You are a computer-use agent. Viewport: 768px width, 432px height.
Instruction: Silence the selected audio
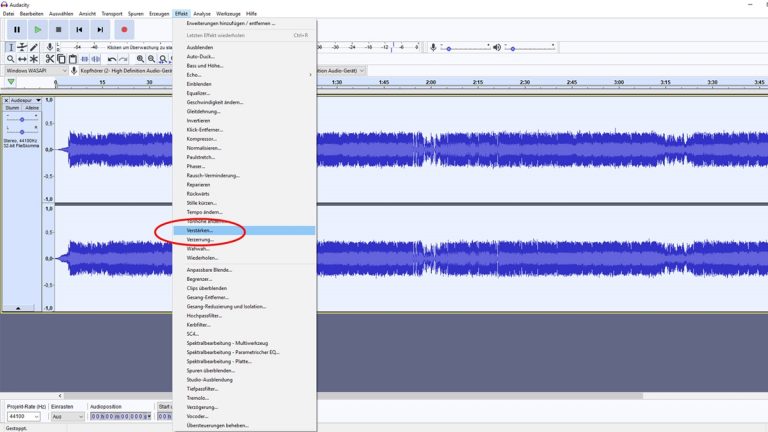[x=96, y=59]
